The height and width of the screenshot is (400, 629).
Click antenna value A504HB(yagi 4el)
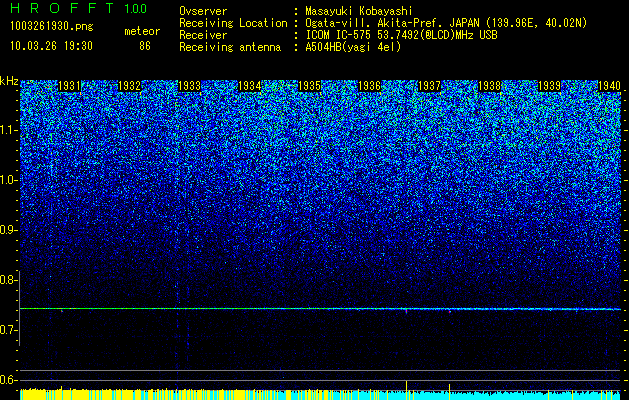353,47
